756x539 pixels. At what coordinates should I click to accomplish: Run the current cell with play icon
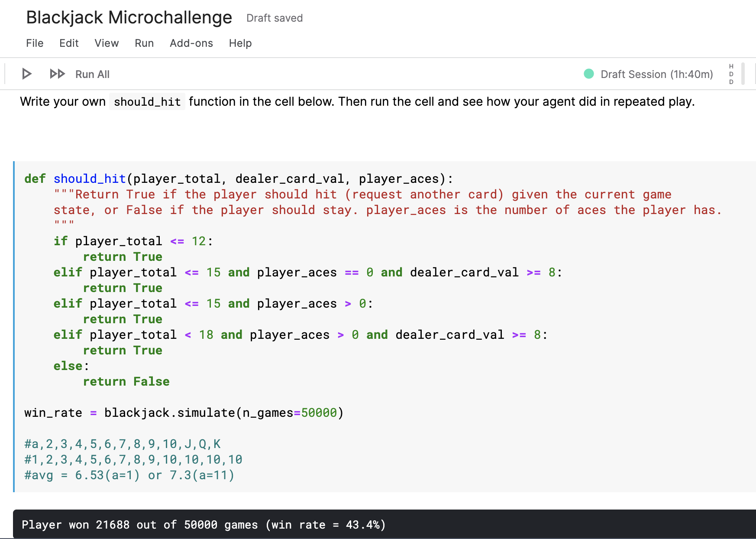coord(27,74)
